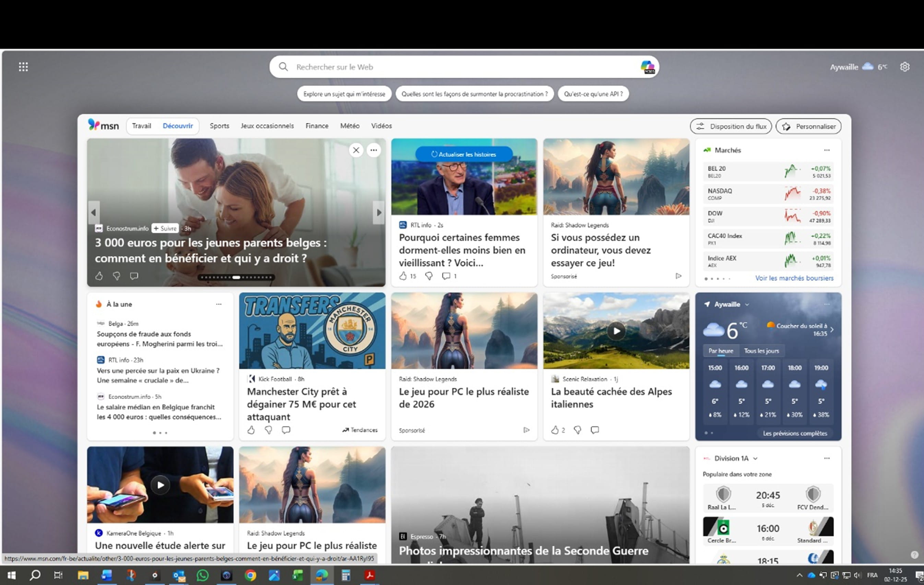This screenshot has width=924, height=585.
Task: Expand the Aywaille location dropdown
Action: (x=747, y=304)
